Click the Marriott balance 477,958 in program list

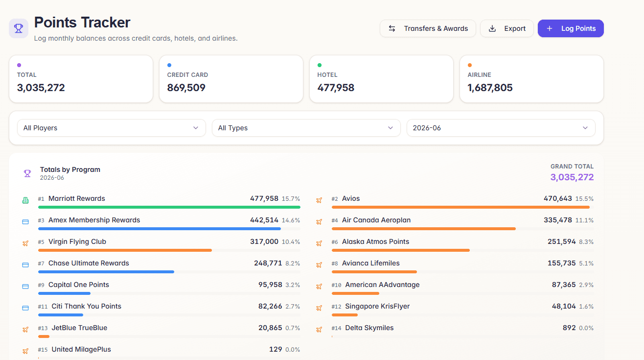tap(264, 198)
